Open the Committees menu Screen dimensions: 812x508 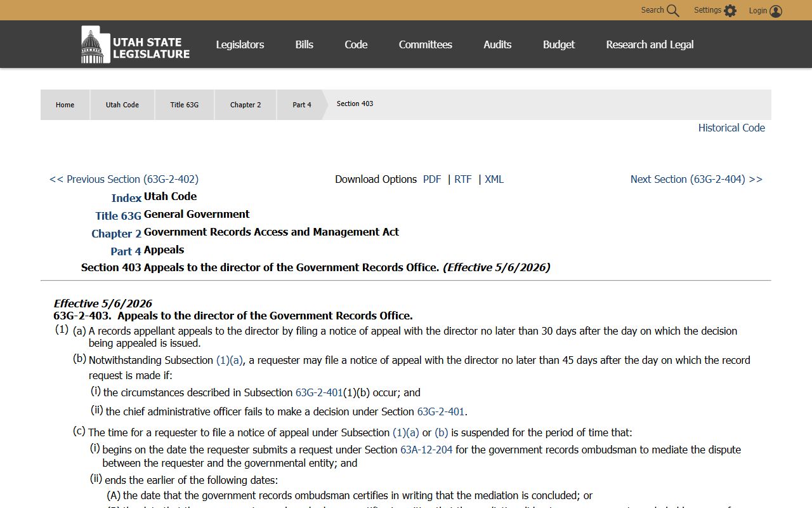click(x=426, y=44)
